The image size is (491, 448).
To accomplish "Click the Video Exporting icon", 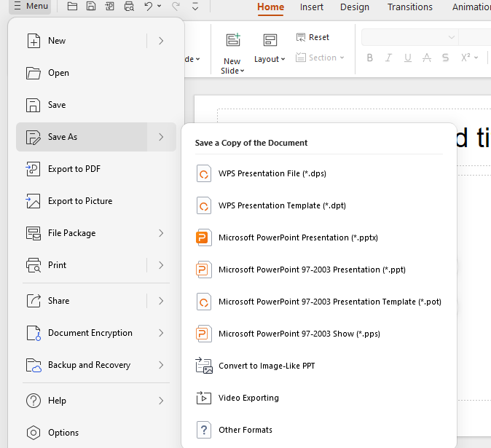I will [204, 398].
